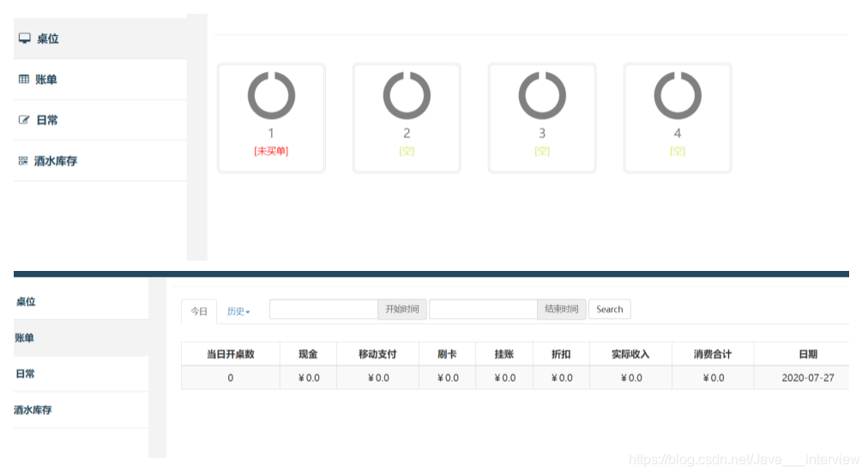
Task: Click the QR code icon beside 酒水库存
Action: point(22,160)
